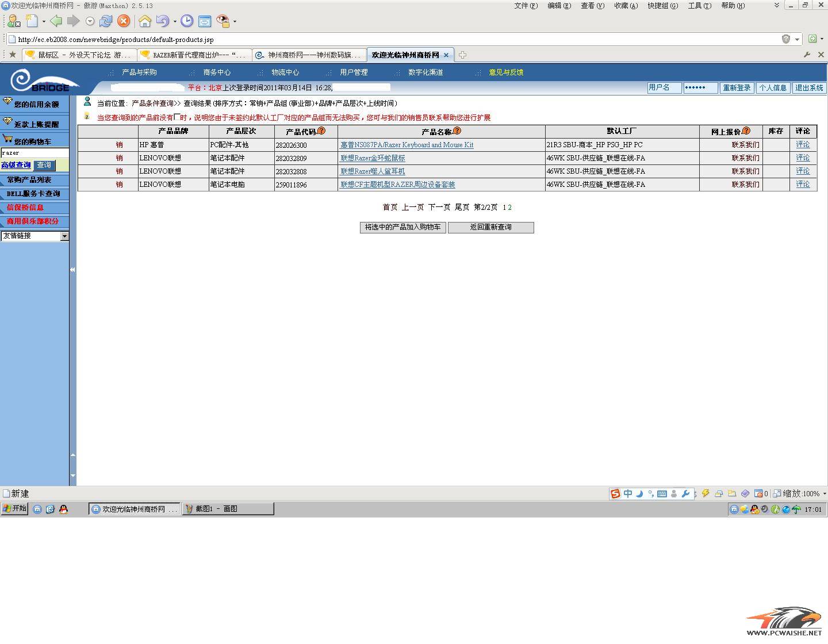Image resolution: width=828 pixels, height=644 pixels.
Task: Switch to 截图1 - 画图 taskbar window
Action: click(228, 509)
